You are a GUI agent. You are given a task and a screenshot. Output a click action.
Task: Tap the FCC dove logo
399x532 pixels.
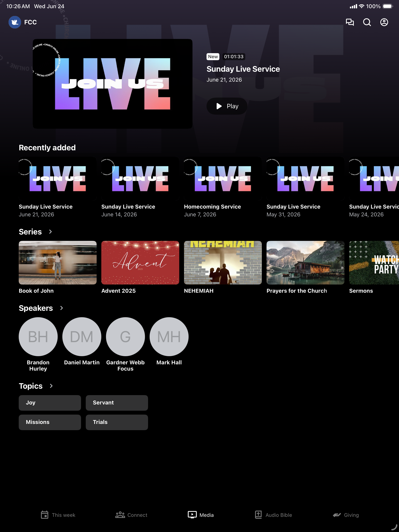[15, 22]
